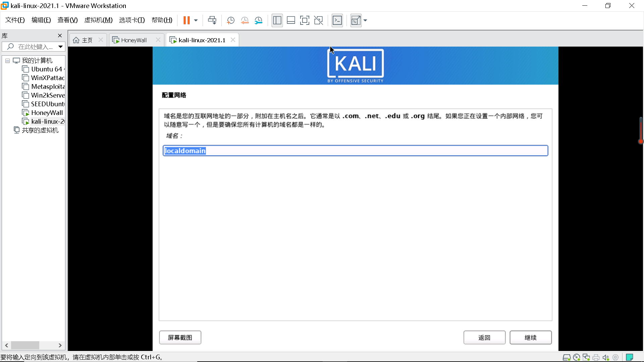Open power options dropdown arrow
The width and height of the screenshot is (644, 362).
(x=196, y=20)
